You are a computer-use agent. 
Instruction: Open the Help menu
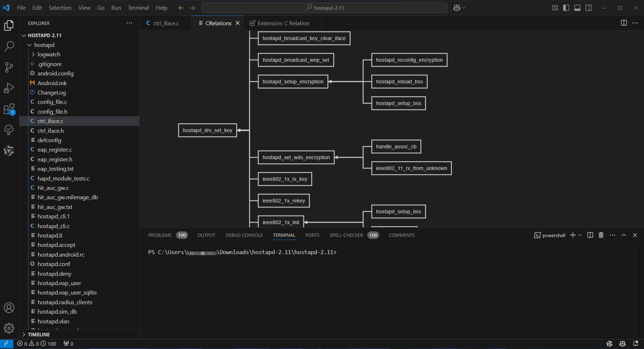(x=161, y=8)
